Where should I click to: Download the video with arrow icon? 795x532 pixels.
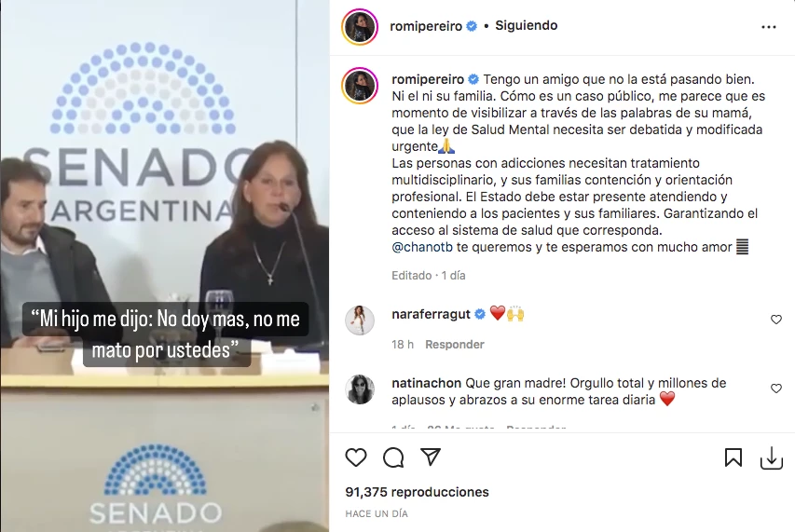coord(771,458)
